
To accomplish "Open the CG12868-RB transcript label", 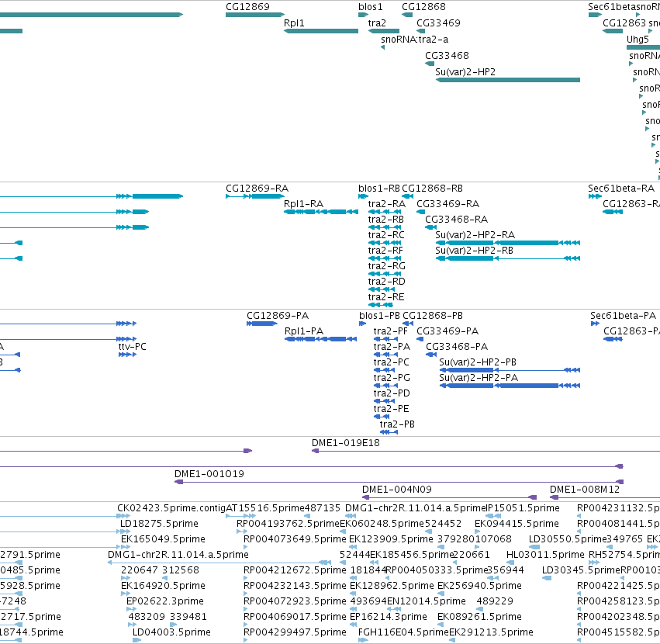I will [432, 189].
